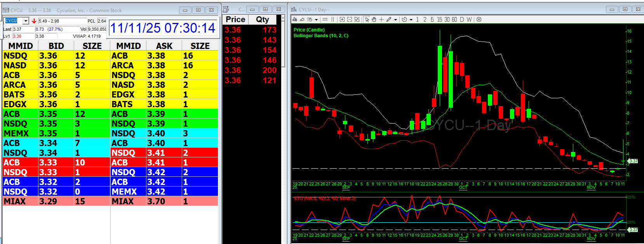The height and width of the screenshot is (244, 644).
Task: Click the MIAX 3.29 bid row
Action: point(56,201)
